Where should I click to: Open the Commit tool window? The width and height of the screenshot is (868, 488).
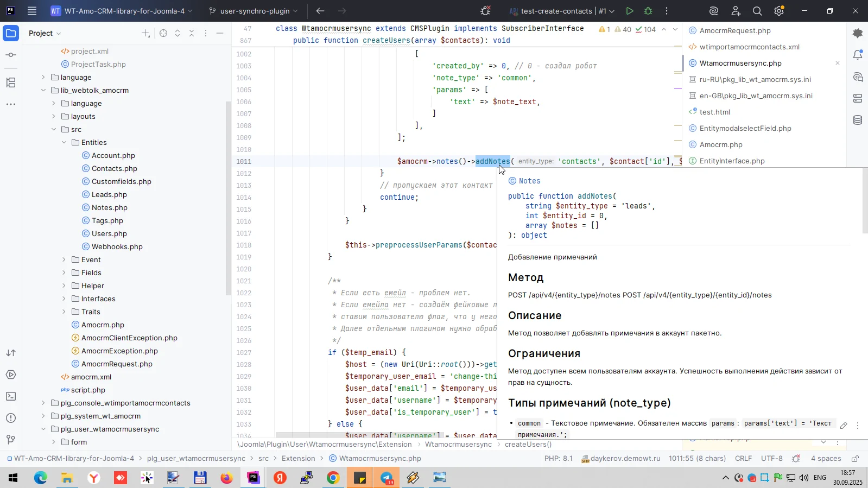pyautogui.click(x=11, y=55)
